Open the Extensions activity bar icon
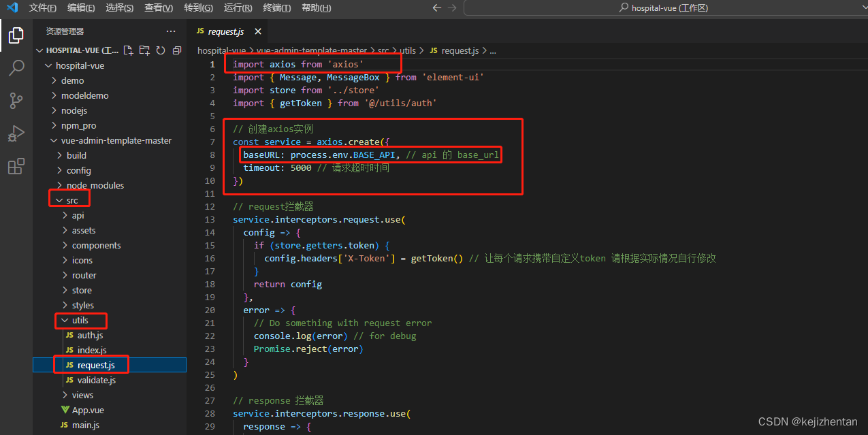The image size is (868, 435). point(16,166)
